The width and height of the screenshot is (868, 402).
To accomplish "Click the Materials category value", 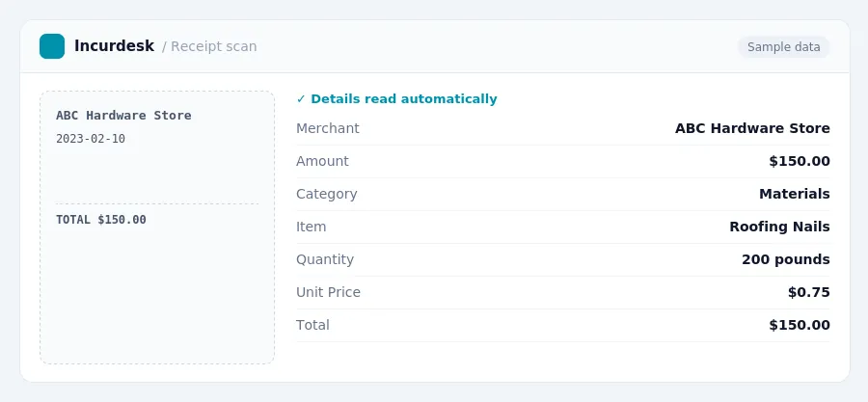I will click(795, 194).
